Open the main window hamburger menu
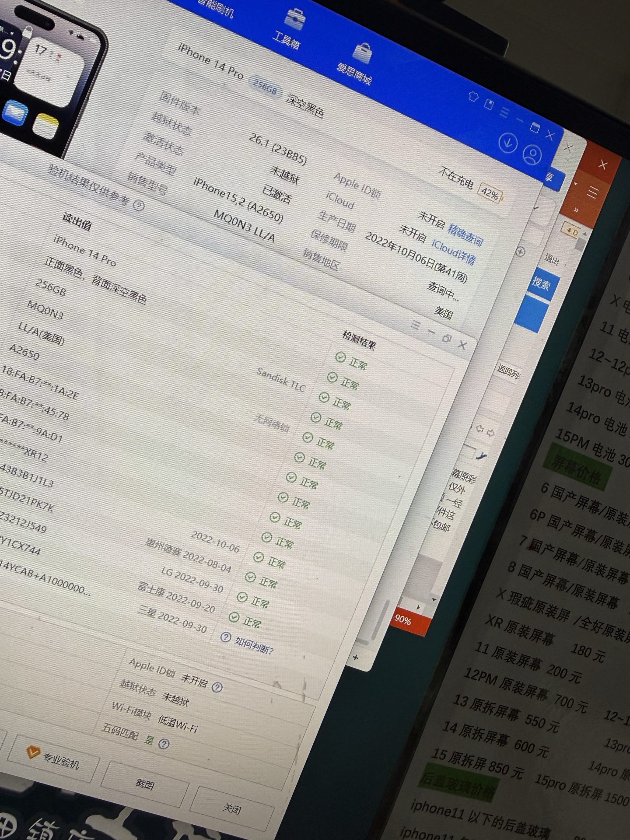Image resolution: width=630 pixels, height=840 pixels. click(x=504, y=112)
